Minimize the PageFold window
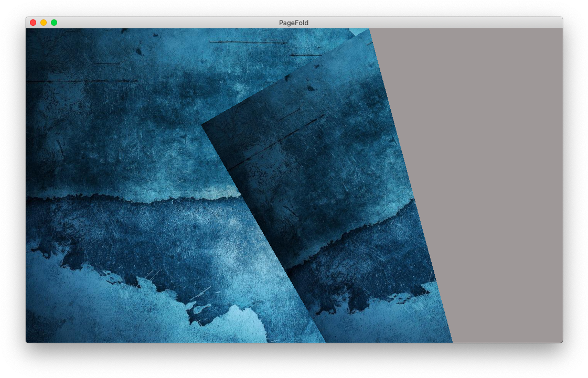The height and width of the screenshot is (378, 588). point(44,23)
